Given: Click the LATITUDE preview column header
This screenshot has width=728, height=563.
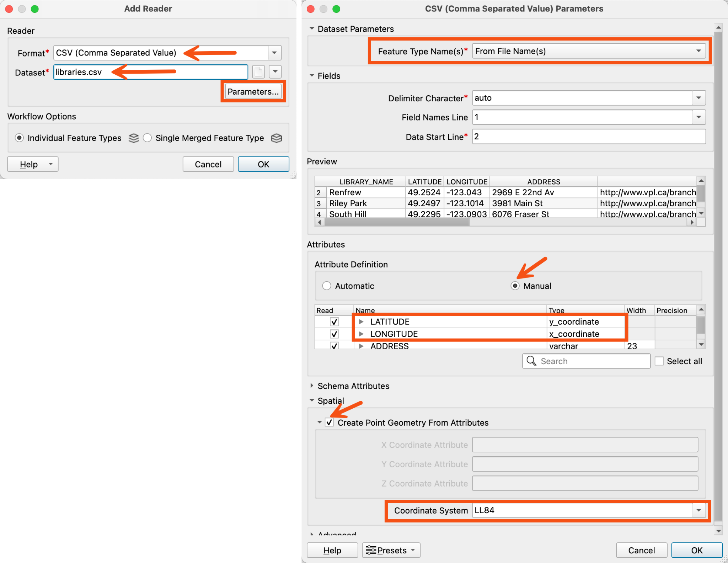Looking at the screenshot, I should [424, 182].
